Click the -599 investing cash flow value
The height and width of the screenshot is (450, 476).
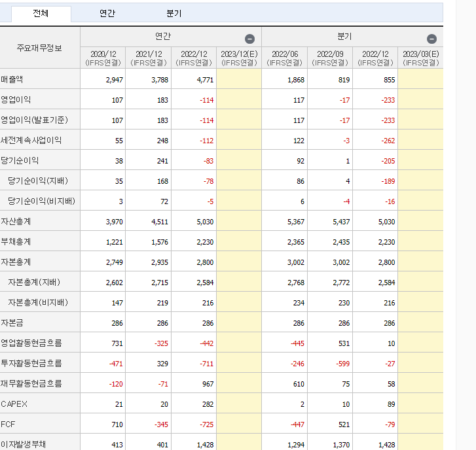pyautogui.click(x=343, y=364)
